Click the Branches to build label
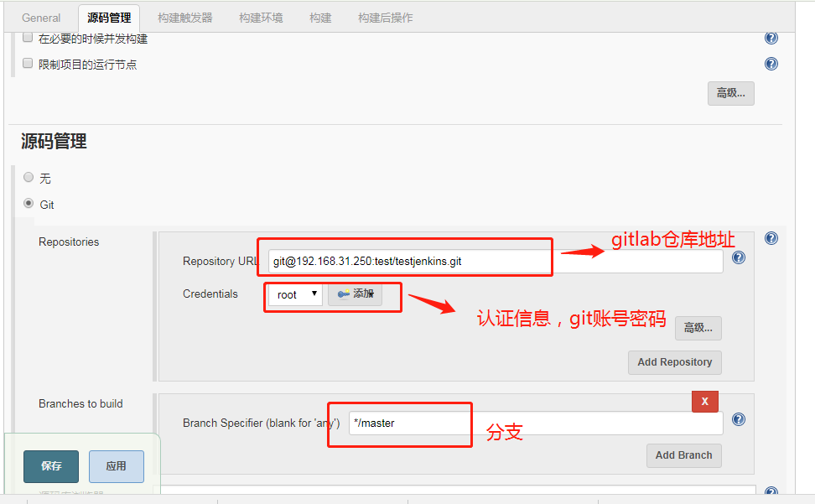 (80, 403)
